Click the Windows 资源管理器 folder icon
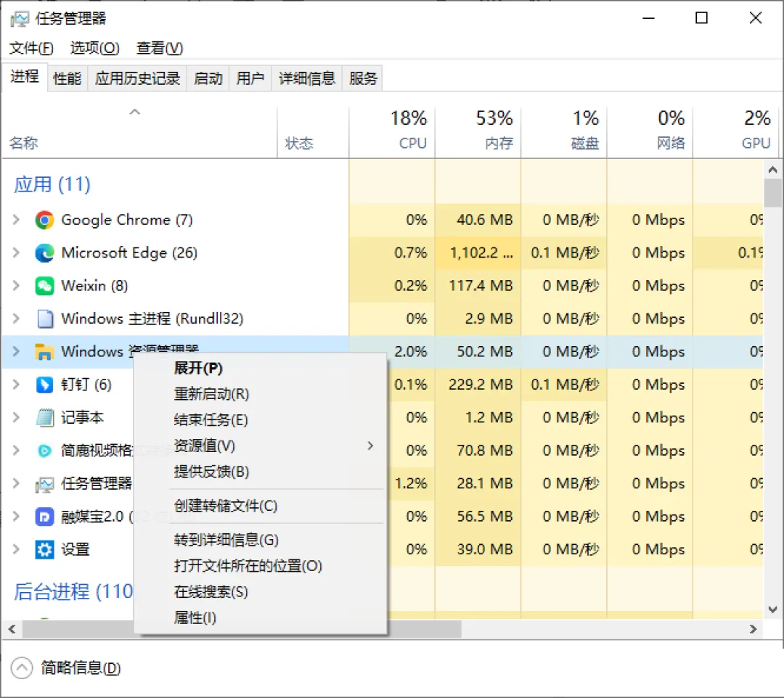This screenshot has height=698, width=784. (x=45, y=352)
